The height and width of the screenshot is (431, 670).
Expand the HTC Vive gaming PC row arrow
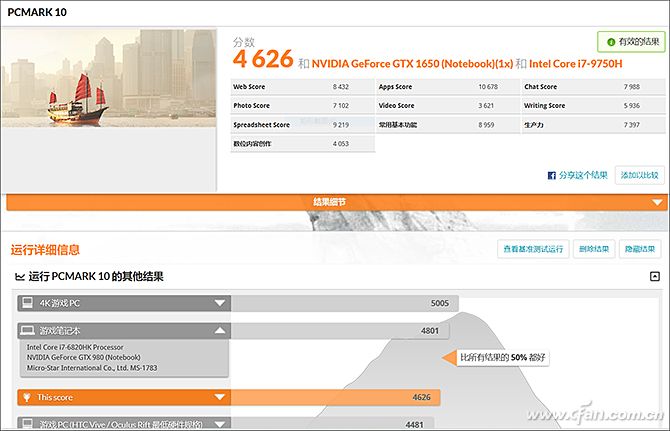(220, 424)
